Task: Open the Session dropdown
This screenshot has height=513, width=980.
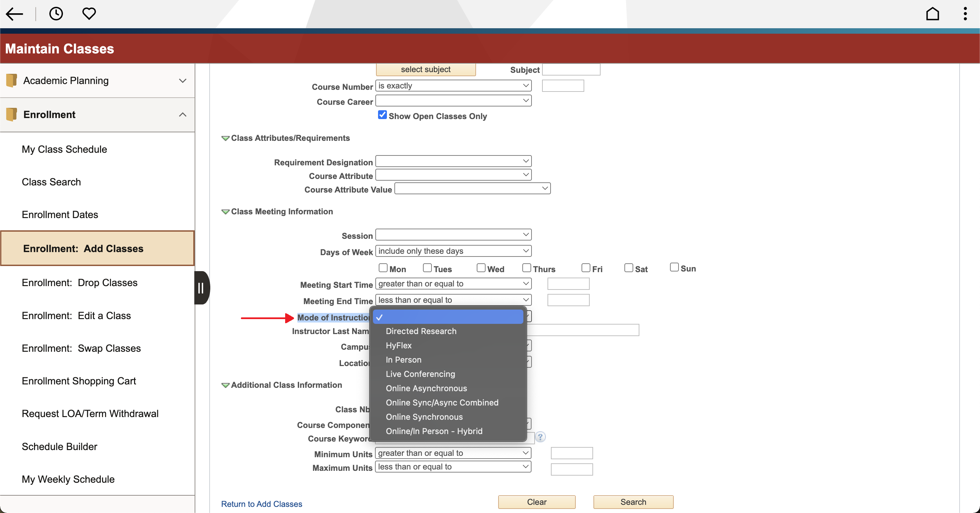Action: [x=453, y=235]
